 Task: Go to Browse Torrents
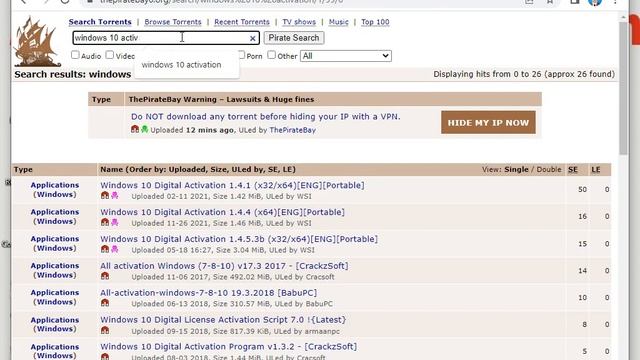173,22
